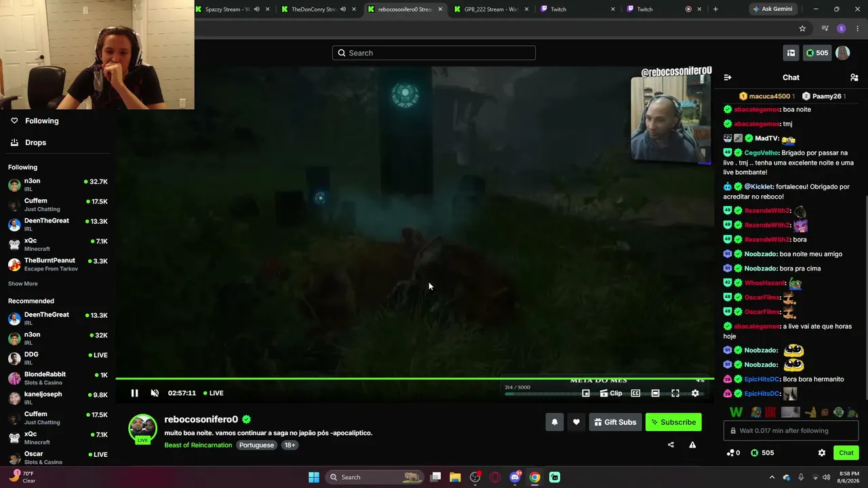Select the Portuguese language tag

(x=256, y=445)
